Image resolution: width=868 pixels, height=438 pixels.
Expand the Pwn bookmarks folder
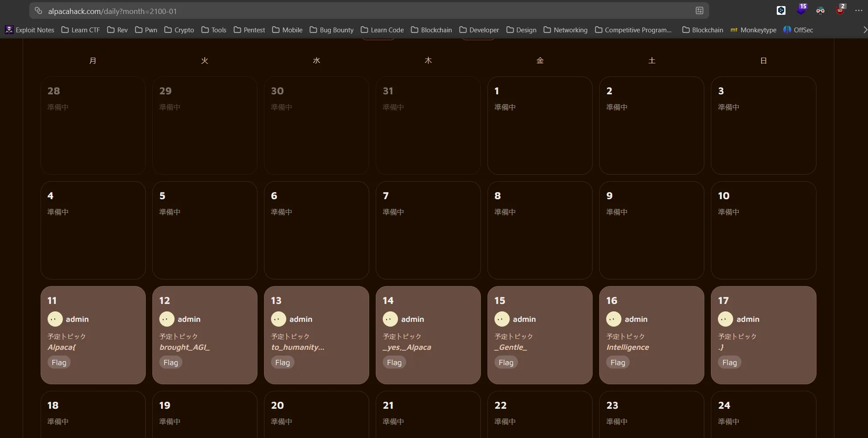pos(146,30)
